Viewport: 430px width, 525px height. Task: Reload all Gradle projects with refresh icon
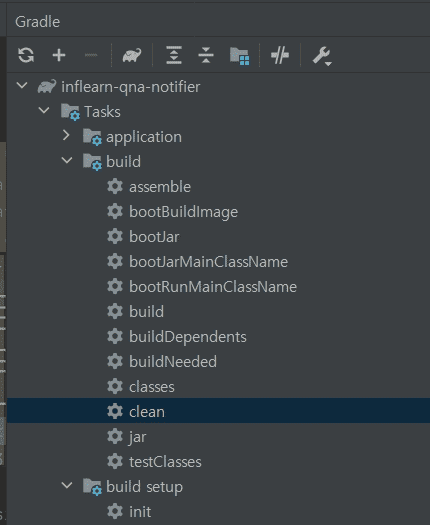tap(26, 55)
